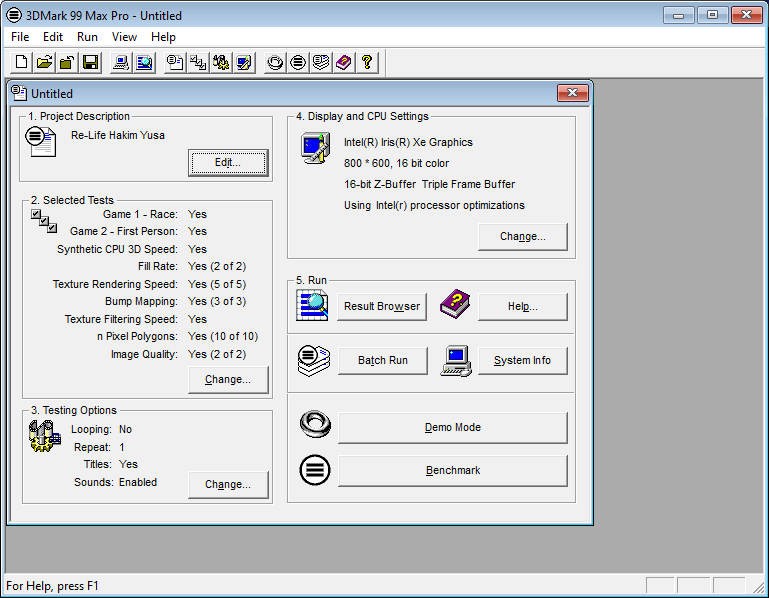The width and height of the screenshot is (769, 598).
Task: Click '16-bit Z-Buffer Triple Frame Buffer' text
Action: tap(429, 184)
